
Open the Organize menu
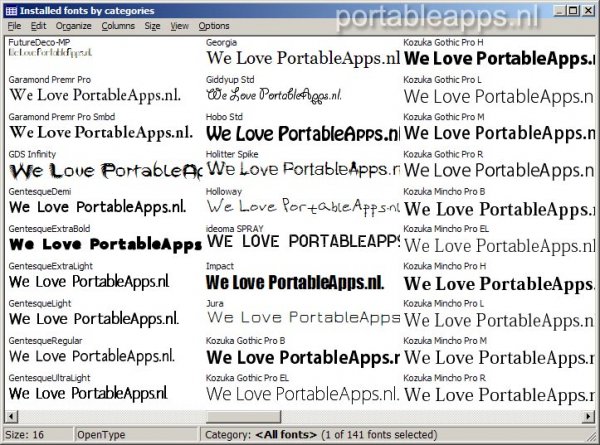pos(73,25)
